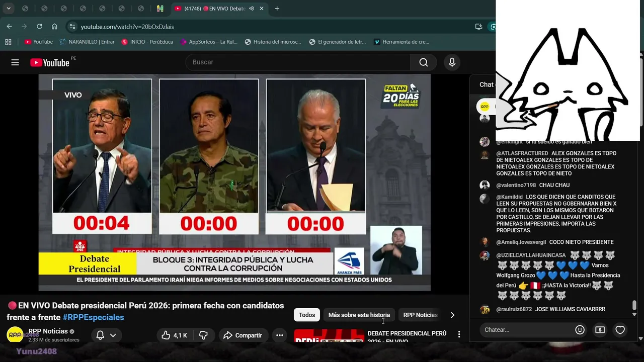Click the pinned RPP avatar in chat
The height and width of the screenshot is (362, 644).
click(x=485, y=106)
